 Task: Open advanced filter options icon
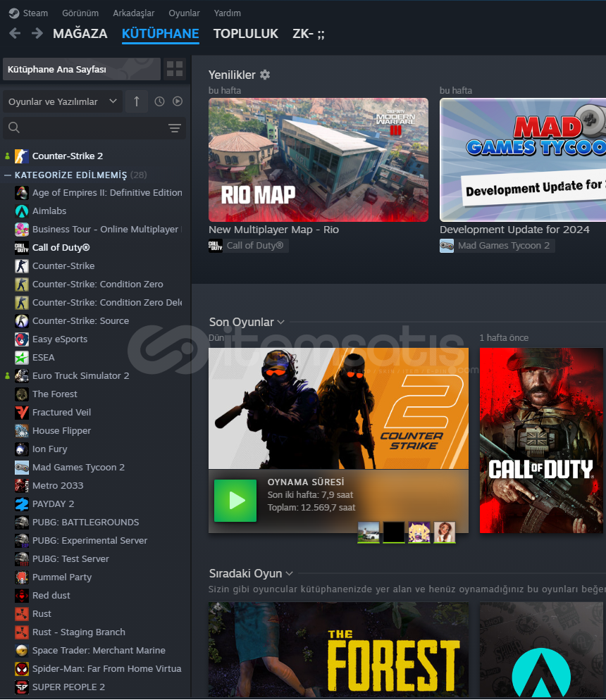click(x=175, y=128)
